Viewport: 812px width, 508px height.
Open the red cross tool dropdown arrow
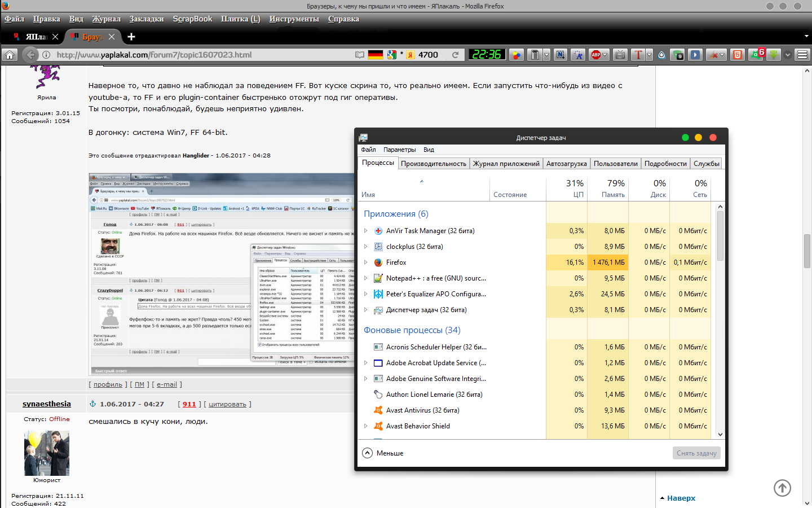click(722, 55)
